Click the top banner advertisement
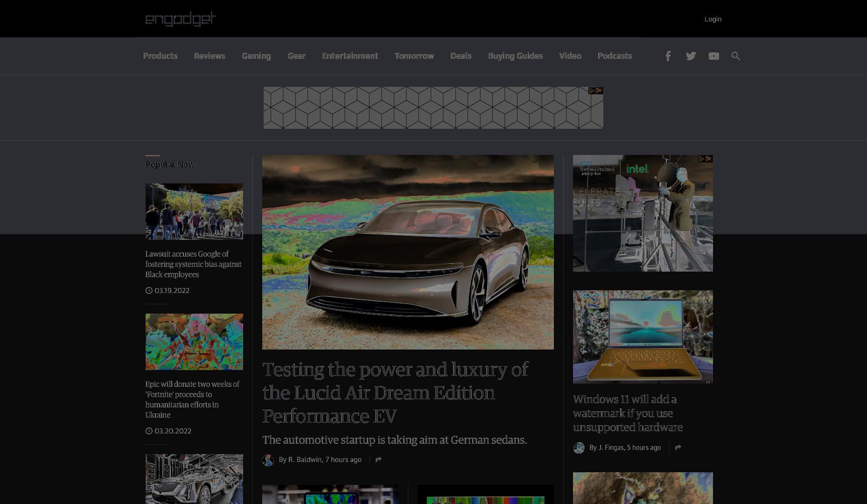867x504 pixels. point(433,108)
